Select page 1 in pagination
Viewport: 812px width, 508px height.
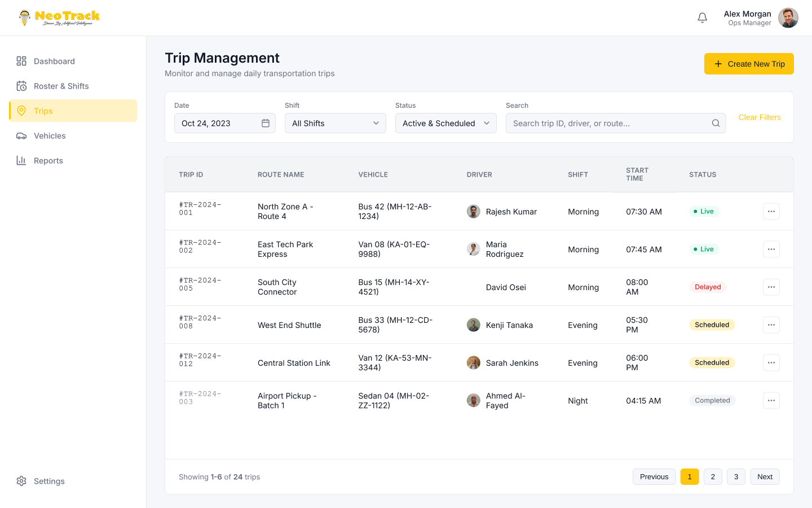coord(690,477)
